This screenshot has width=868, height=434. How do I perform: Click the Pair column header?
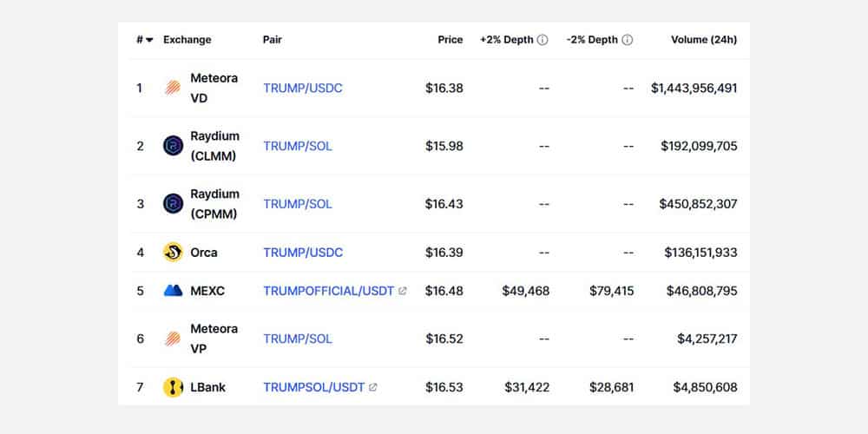click(x=273, y=40)
